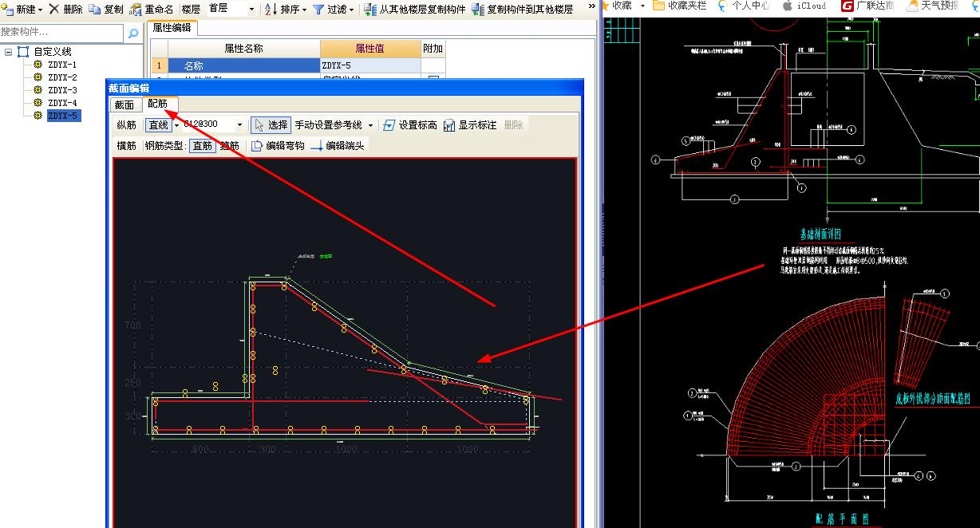980x528 pixels.
Task: Click 手动设置参考线 button
Action: pyautogui.click(x=328, y=125)
